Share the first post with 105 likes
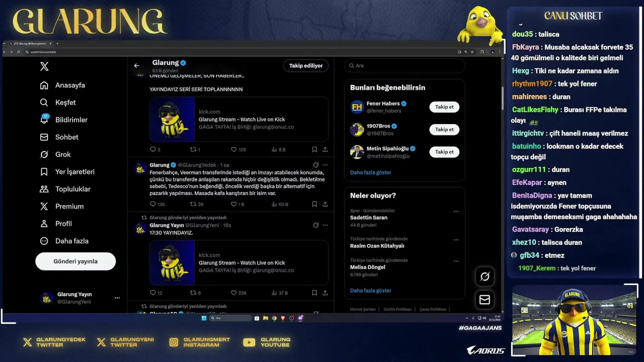This screenshot has height=362, width=644. coord(325,149)
